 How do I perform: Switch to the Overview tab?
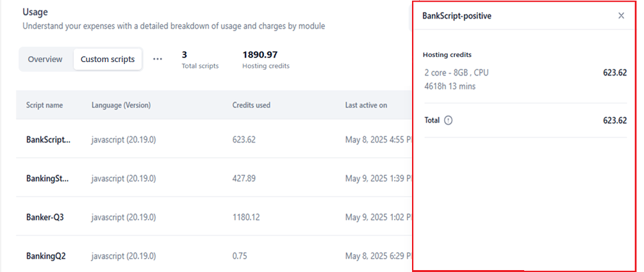(45, 60)
